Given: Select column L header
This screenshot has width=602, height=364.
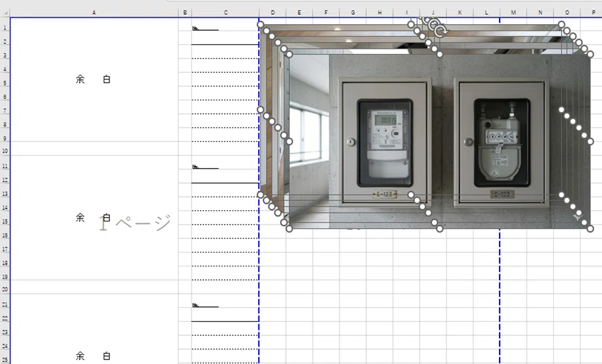Looking at the screenshot, I should (x=487, y=12).
